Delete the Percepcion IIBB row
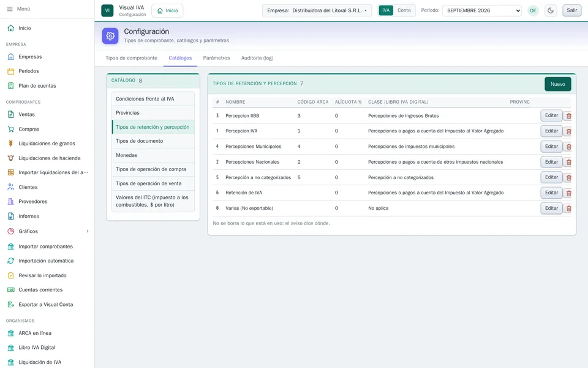 [568, 116]
